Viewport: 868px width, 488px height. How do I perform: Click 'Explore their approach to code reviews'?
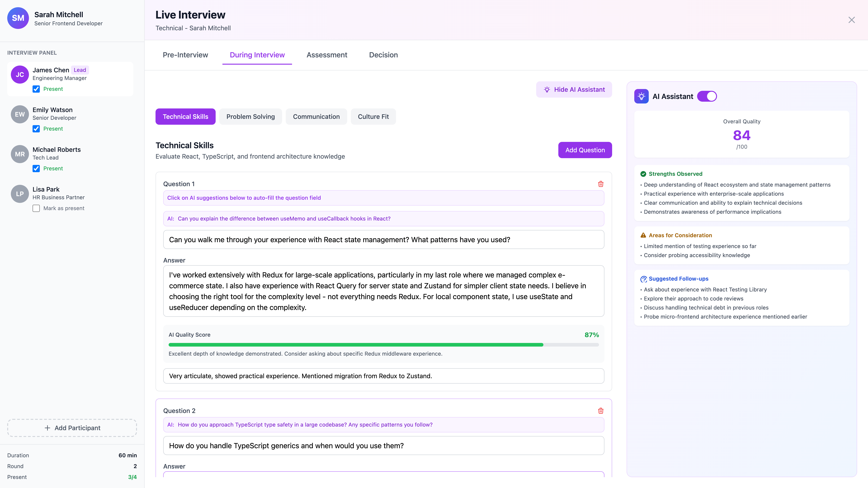(x=693, y=298)
